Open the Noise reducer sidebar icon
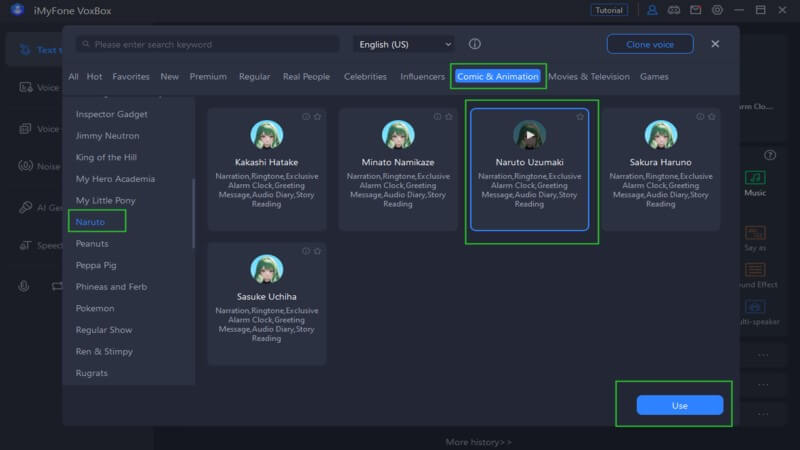The width and height of the screenshot is (800, 450). 25,166
